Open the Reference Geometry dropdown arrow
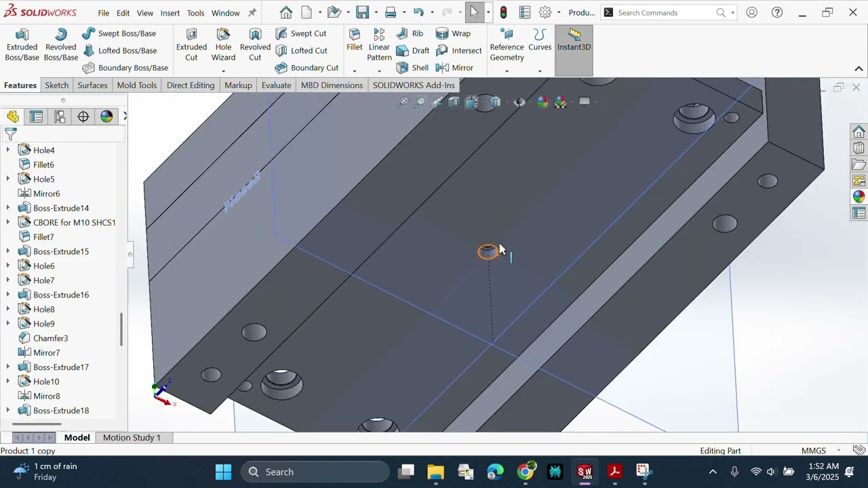 coord(507,71)
